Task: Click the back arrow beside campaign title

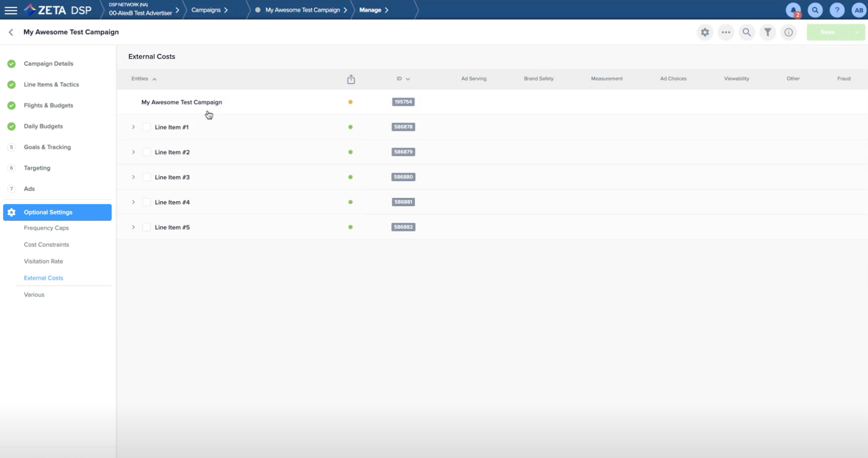Action: [x=11, y=32]
